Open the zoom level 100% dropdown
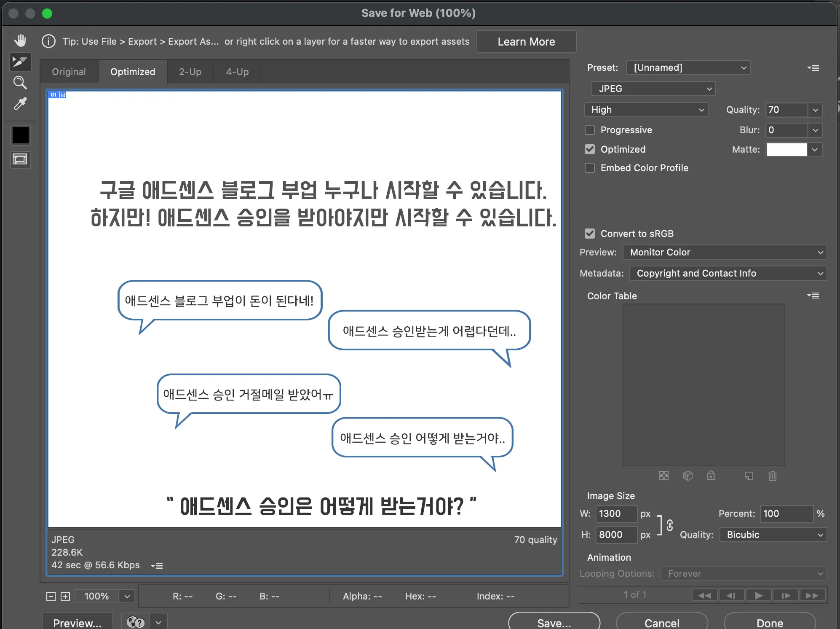This screenshot has width=840, height=629. (x=127, y=596)
